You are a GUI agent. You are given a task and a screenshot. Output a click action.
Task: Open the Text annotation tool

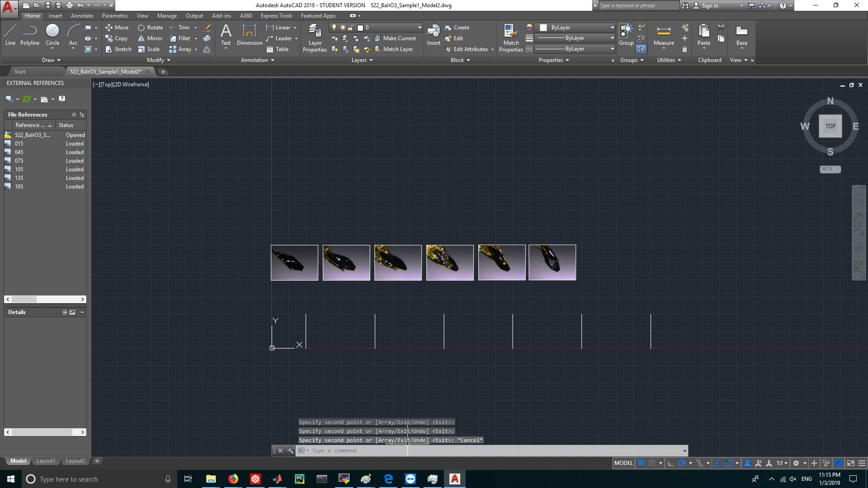[226, 35]
